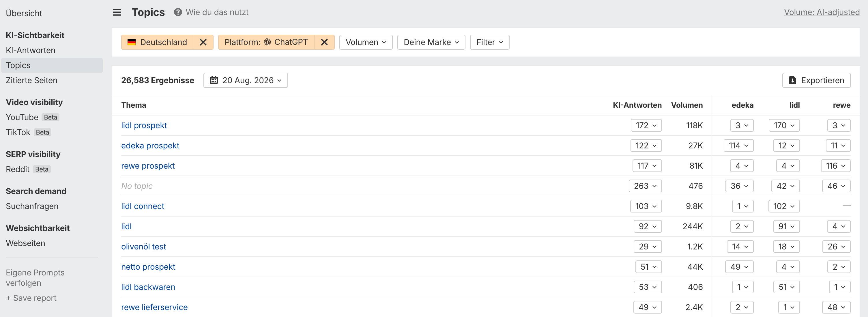This screenshot has width=868, height=317.
Task: Toggle the hamburger sidebar menu
Action: 117,12
